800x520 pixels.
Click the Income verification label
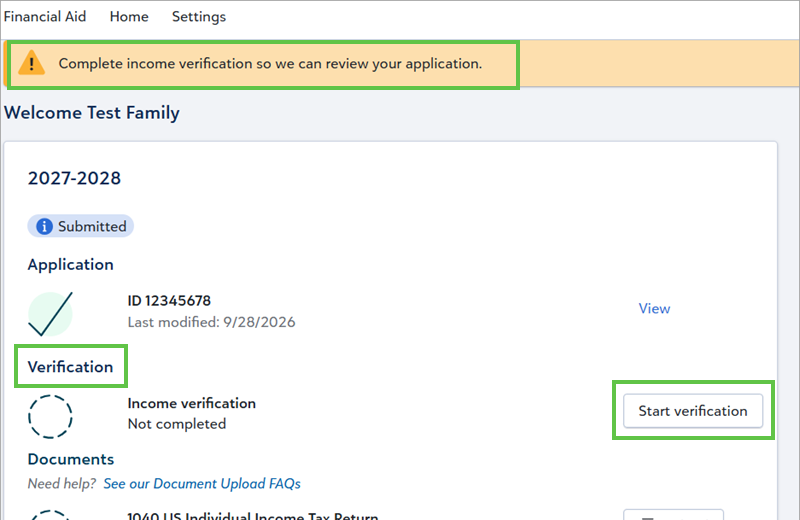(192, 403)
